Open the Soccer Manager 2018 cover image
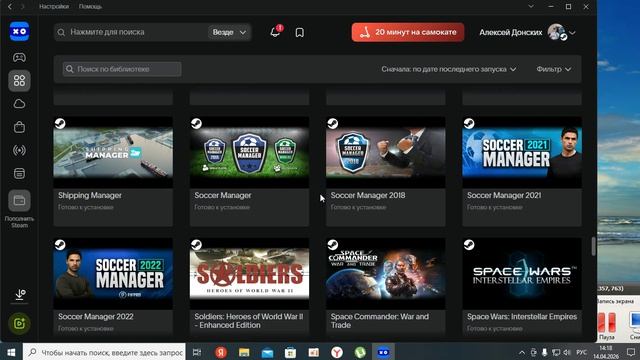The width and height of the screenshot is (640, 360). (386, 152)
